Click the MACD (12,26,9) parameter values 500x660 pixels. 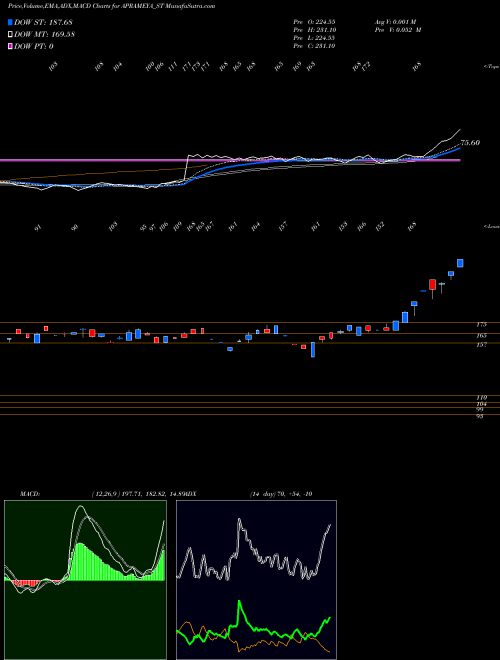(138, 494)
